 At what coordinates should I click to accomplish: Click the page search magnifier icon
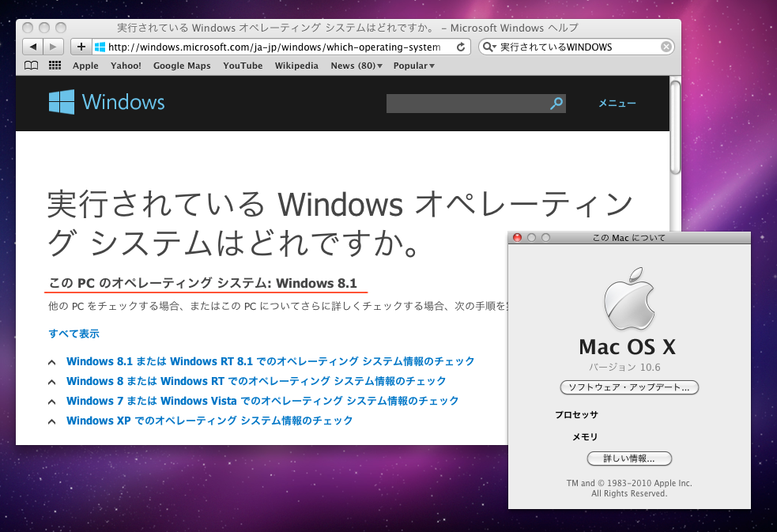point(556,103)
